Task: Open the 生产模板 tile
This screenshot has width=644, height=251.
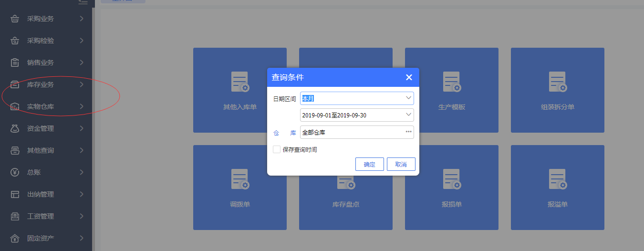Action: click(x=452, y=90)
